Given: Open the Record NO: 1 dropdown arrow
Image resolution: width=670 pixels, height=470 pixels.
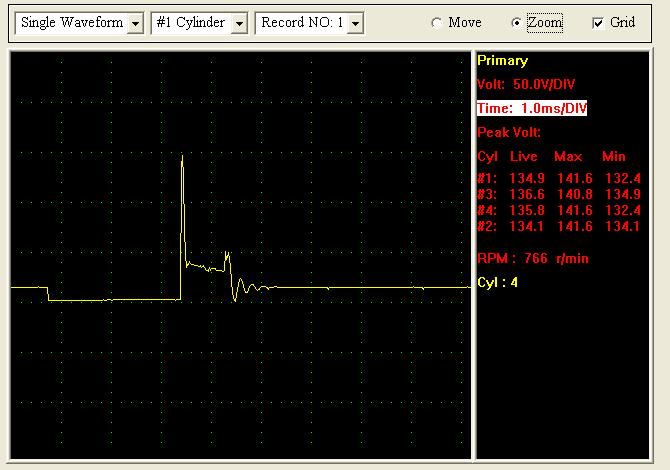Looking at the screenshot, I should tap(355, 23).
